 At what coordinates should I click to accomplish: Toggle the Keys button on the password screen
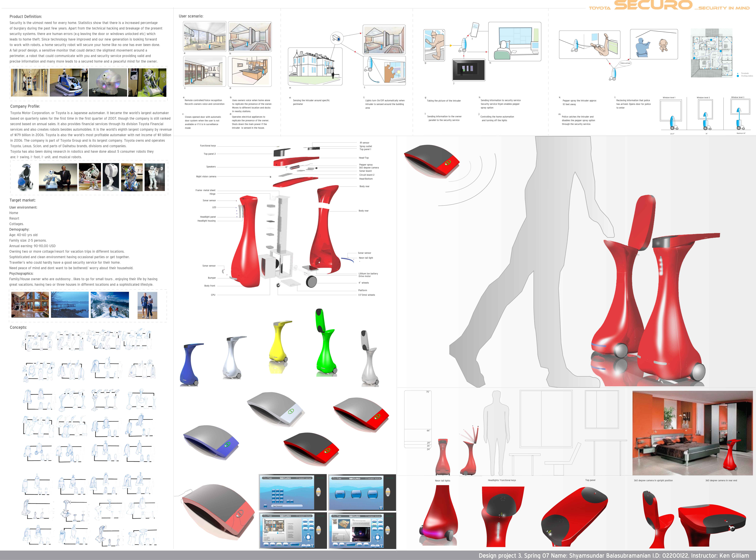pyautogui.click(x=265, y=506)
